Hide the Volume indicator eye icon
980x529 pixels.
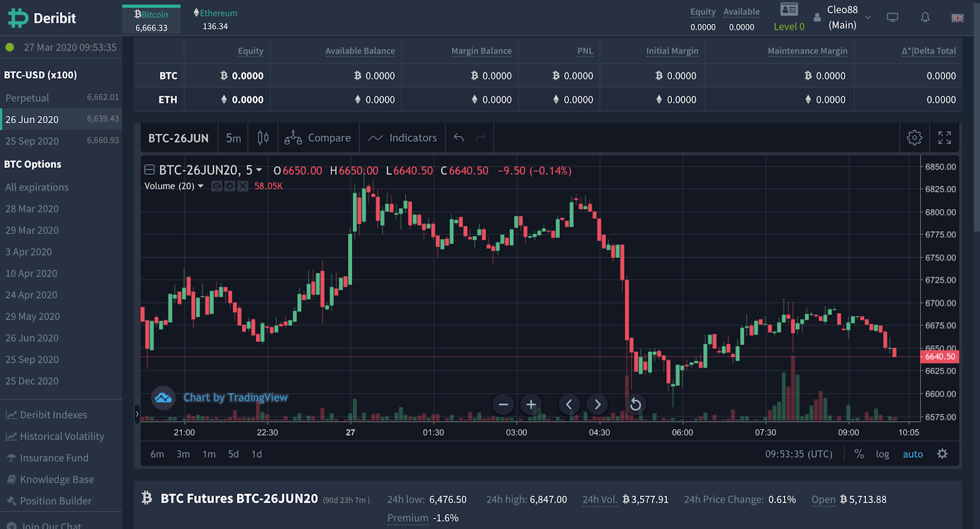coord(217,186)
